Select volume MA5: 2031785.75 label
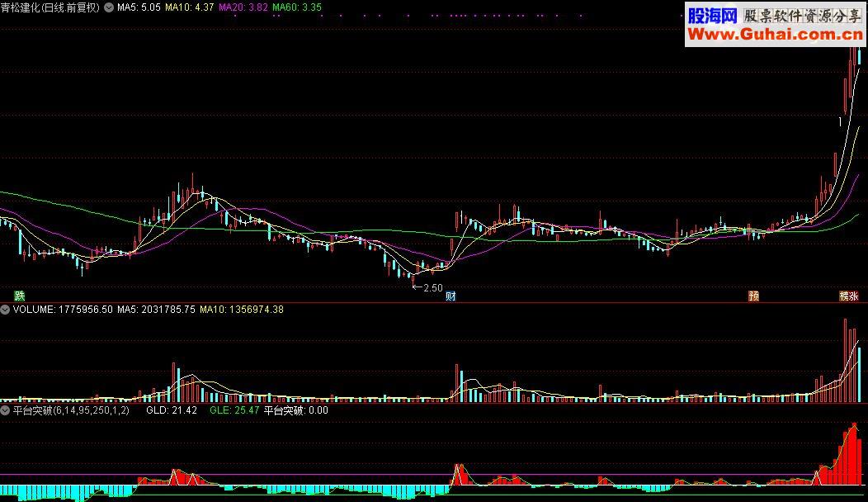The image size is (868, 502). pyautogui.click(x=156, y=310)
